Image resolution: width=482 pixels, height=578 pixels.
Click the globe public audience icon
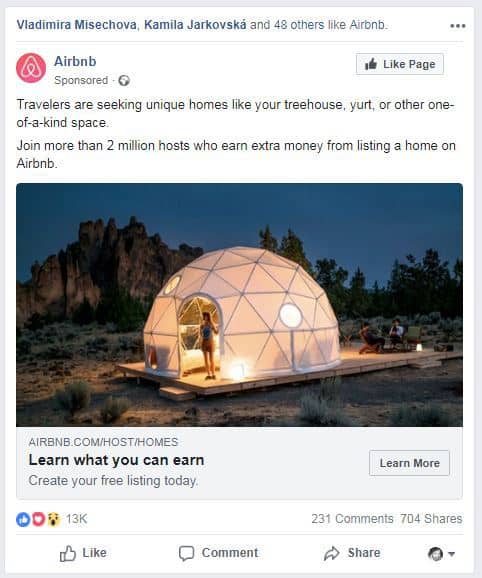coord(124,80)
